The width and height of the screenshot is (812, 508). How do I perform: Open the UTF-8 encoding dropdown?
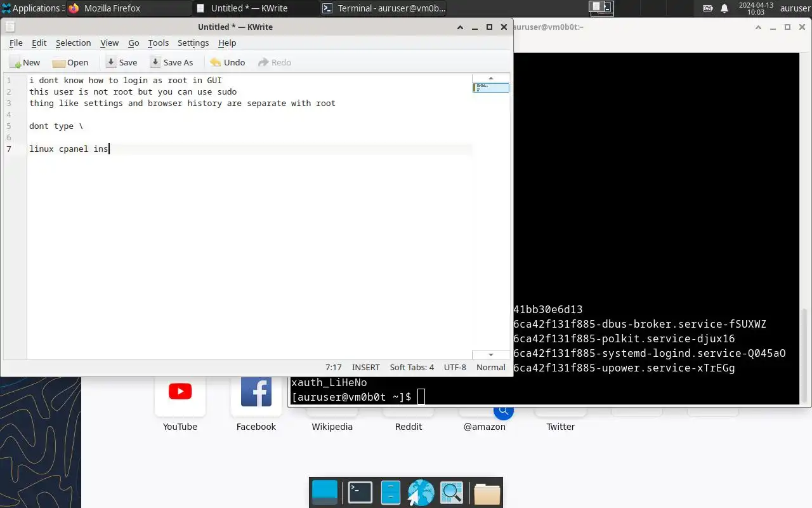coord(455,367)
